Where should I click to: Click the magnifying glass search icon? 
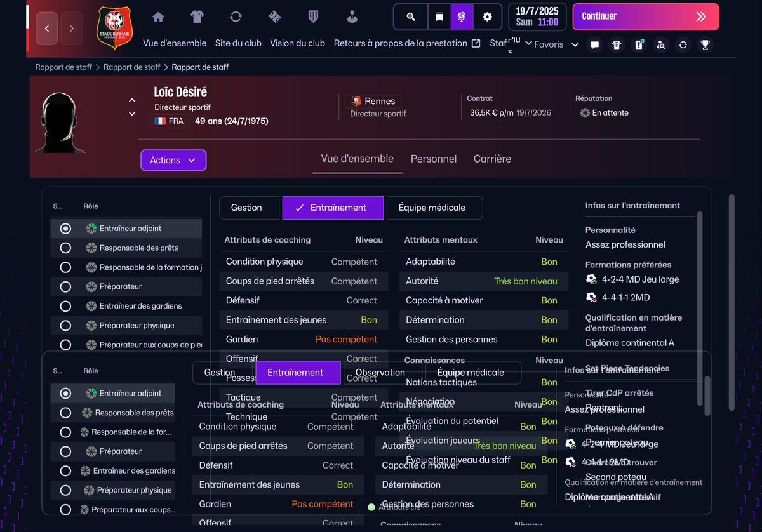click(x=411, y=17)
